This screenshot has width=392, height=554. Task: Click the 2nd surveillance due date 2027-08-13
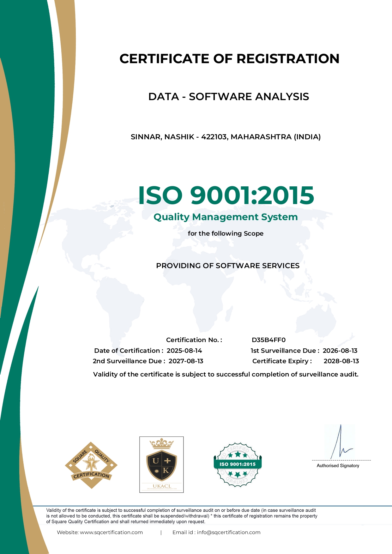pos(186,361)
